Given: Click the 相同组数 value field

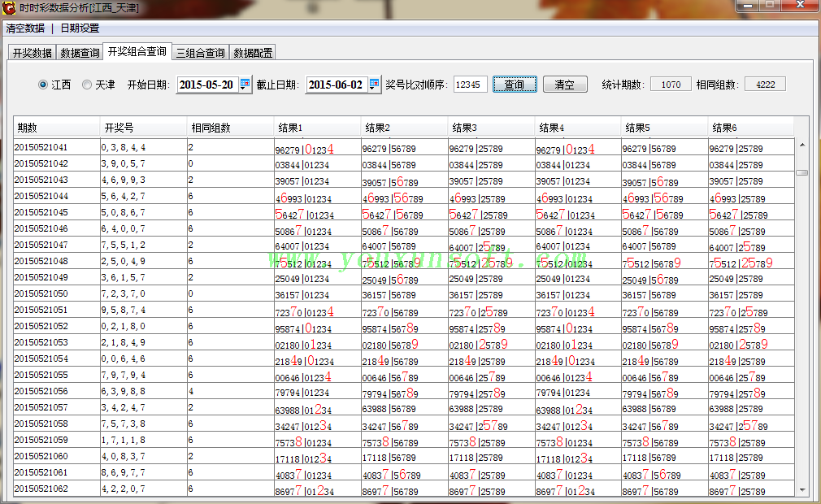Looking at the screenshot, I should (x=765, y=85).
